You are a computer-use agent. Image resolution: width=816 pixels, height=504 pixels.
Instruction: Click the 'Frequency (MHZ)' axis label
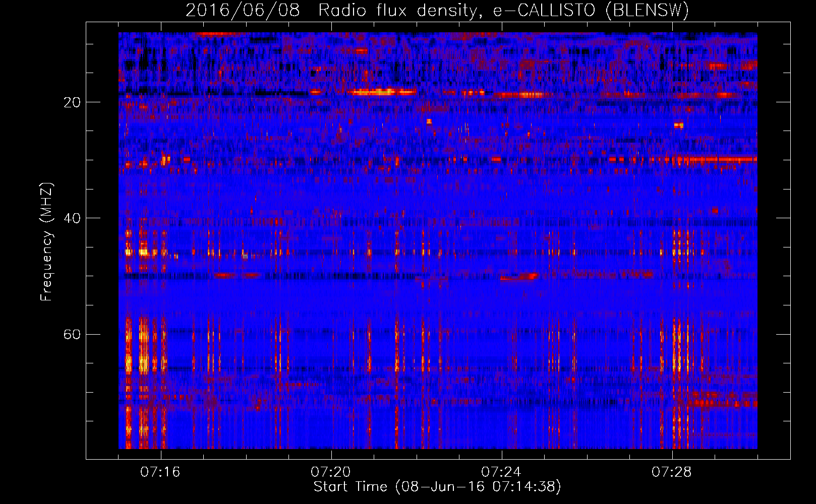click(x=46, y=242)
